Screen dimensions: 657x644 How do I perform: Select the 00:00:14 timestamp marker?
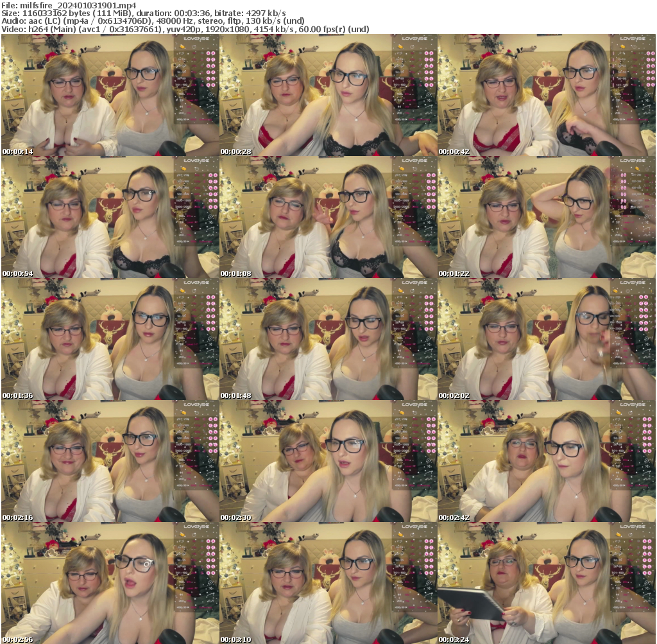pos(17,152)
